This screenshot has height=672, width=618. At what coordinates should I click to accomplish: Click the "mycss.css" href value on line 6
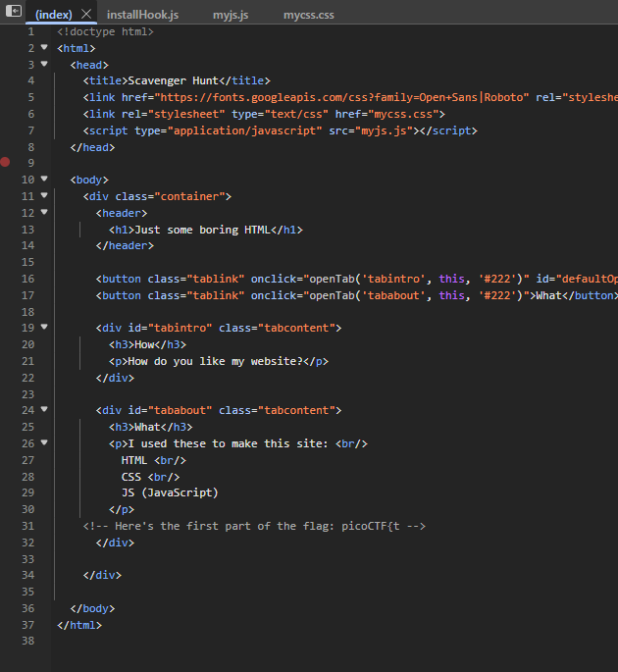pos(403,114)
